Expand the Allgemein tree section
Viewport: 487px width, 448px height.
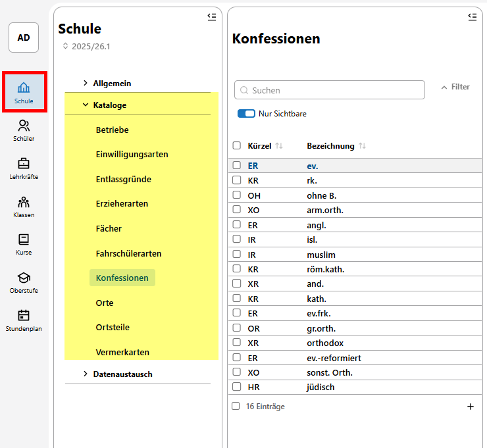click(x=86, y=84)
